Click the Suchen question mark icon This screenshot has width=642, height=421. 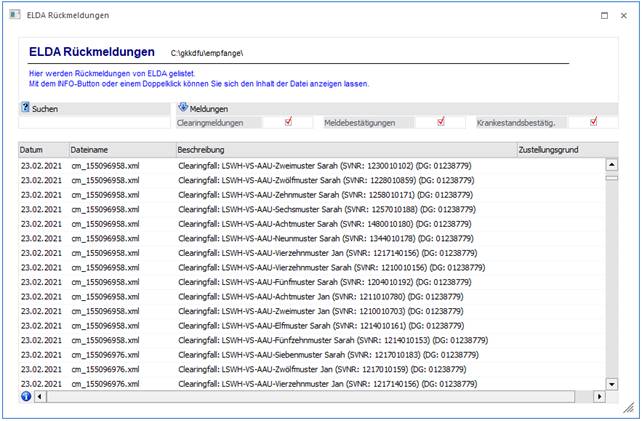25,108
